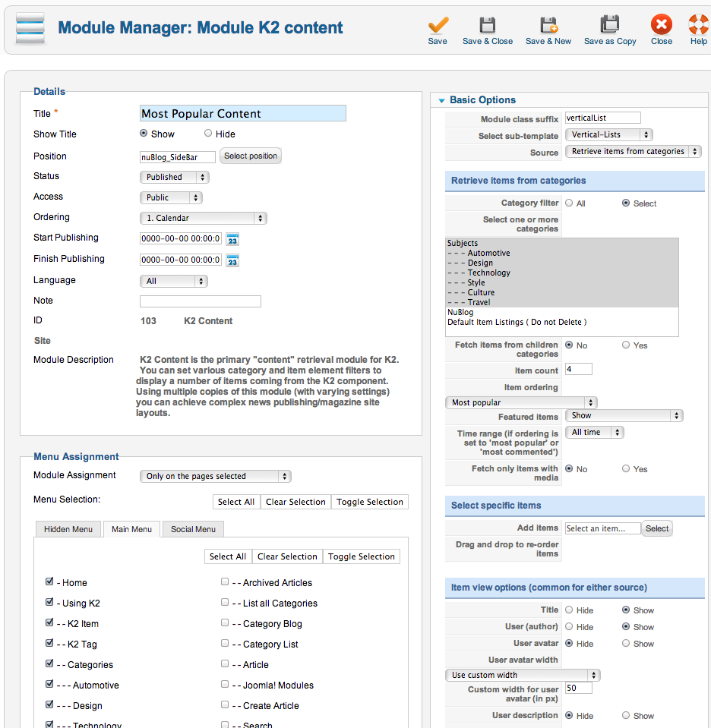The height and width of the screenshot is (728, 711).
Task: Check the Joomla! Modules checkbox
Action: tap(225, 685)
